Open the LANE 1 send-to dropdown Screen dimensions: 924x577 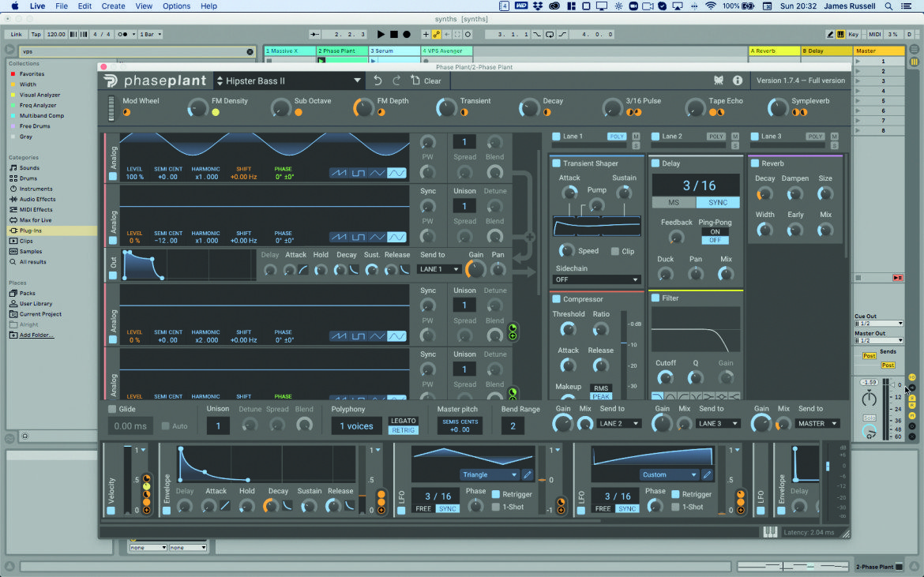(439, 269)
